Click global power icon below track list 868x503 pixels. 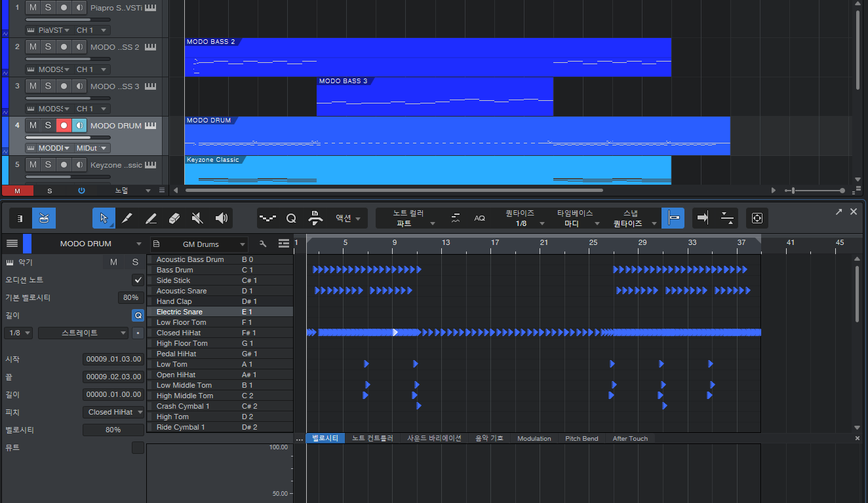[81, 191]
